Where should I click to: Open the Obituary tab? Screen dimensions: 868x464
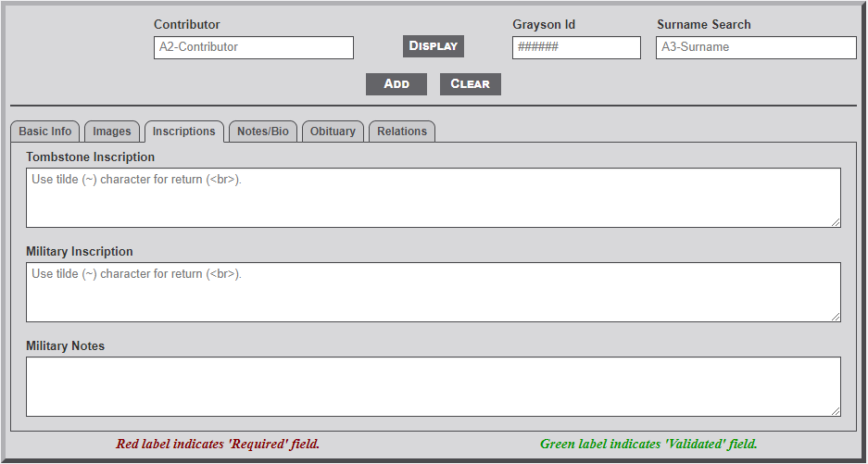tap(333, 132)
